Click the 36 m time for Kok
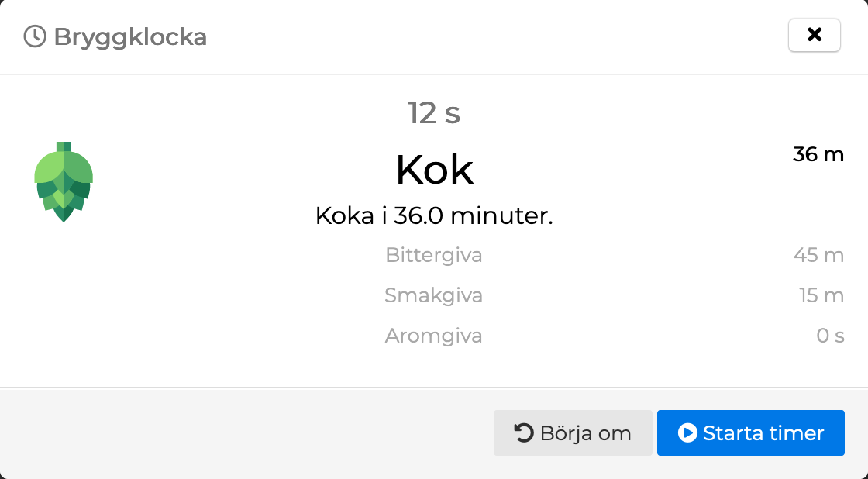Screen dimensions: 868x479 (818, 154)
